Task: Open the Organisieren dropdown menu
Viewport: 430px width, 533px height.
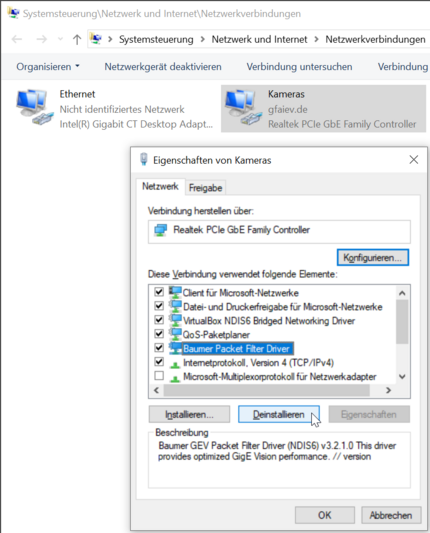Action: pyautogui.click(x=48, y=67)
